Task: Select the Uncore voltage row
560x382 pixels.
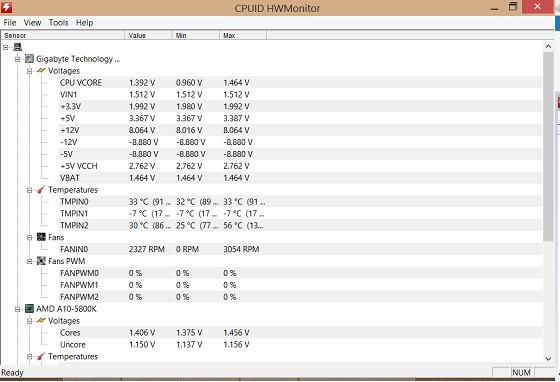Action: [x=300, y=345]
